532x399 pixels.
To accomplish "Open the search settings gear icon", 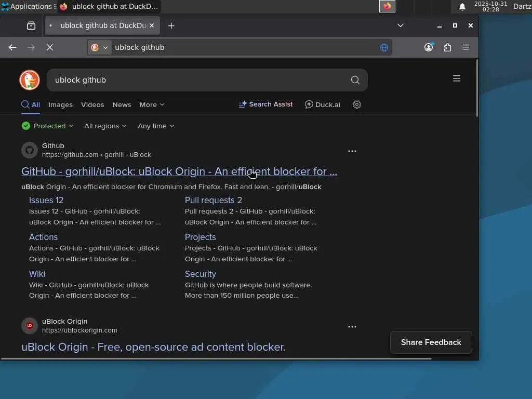I will (356, 104).
